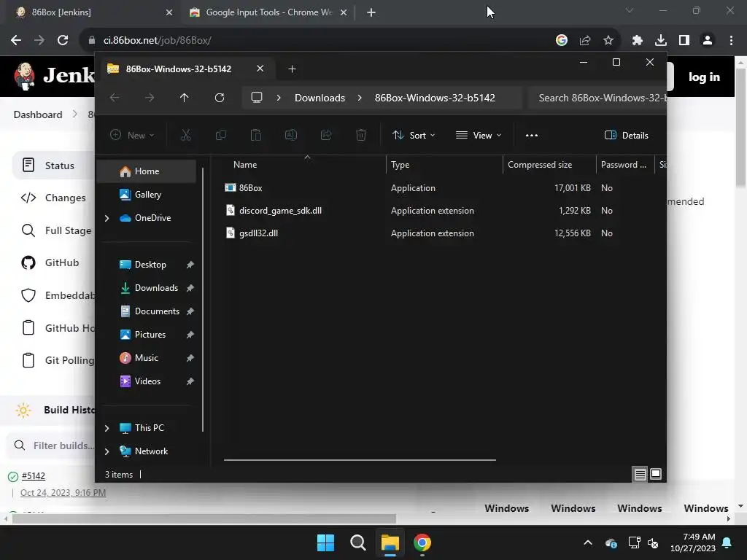Click share page icon in Chrome
The image size is (747, 560).
tap(585, 40)
